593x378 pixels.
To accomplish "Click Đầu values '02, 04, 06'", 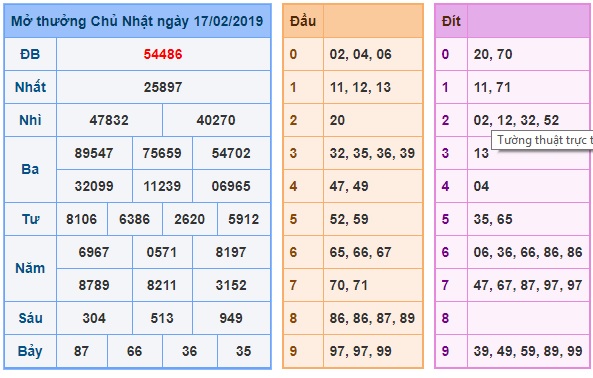I will tap(361, 54).
